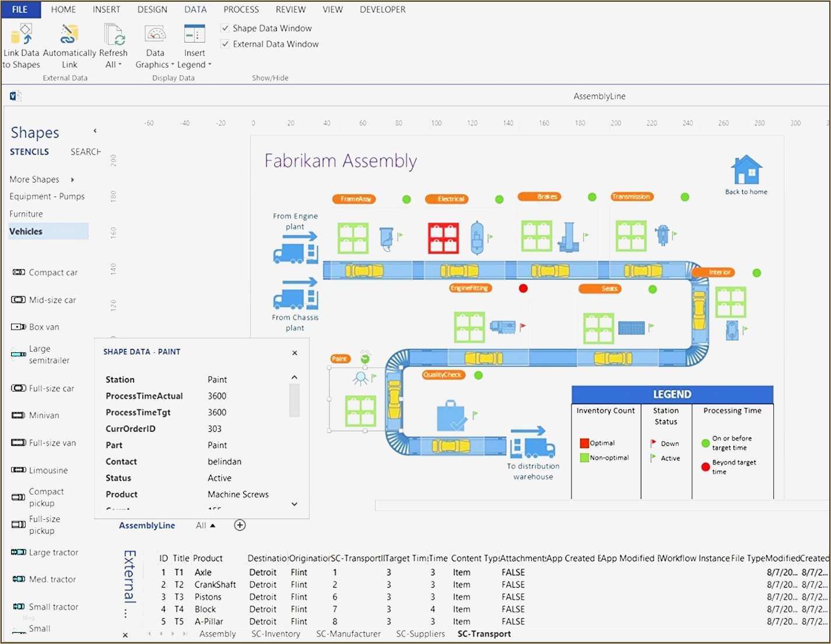Pick the Large tractor stencil shape

pyautogui.click(x=19, y=552)
